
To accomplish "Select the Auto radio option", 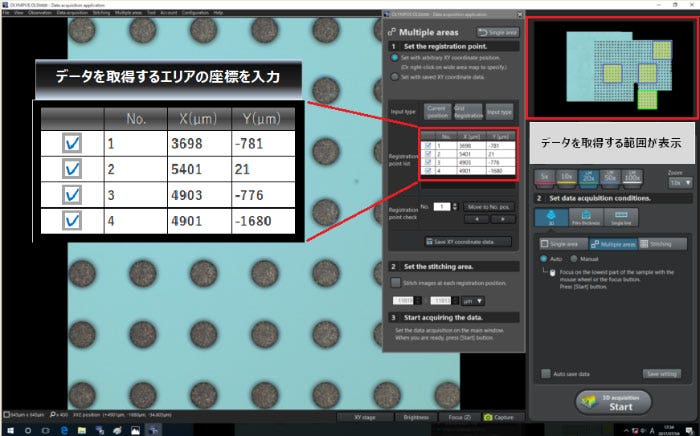I will [x=543, y=259].
